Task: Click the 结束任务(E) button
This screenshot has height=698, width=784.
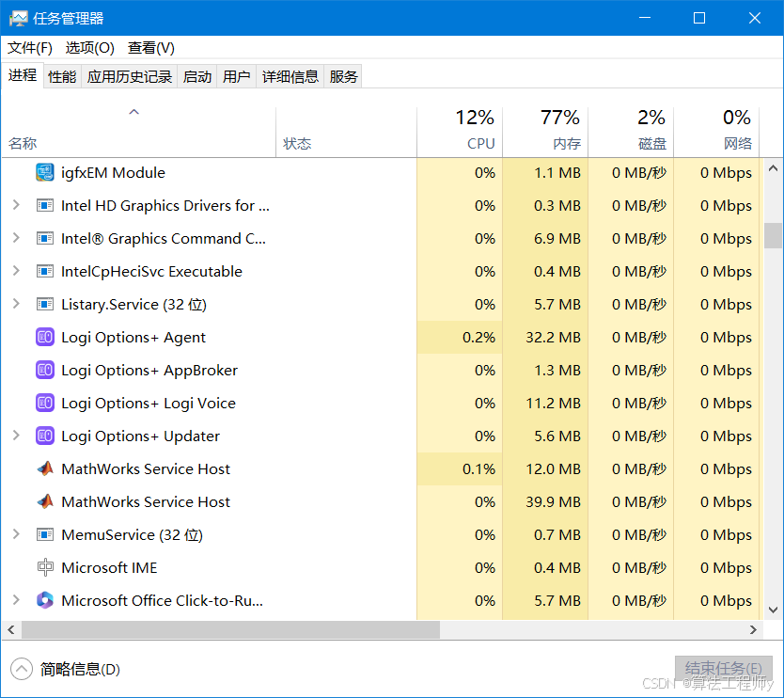Action: click(x=724, y=669)
